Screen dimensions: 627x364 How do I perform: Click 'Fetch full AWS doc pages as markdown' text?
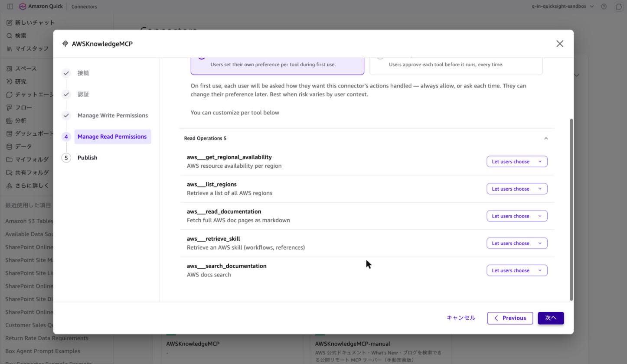tap(238, 220)
